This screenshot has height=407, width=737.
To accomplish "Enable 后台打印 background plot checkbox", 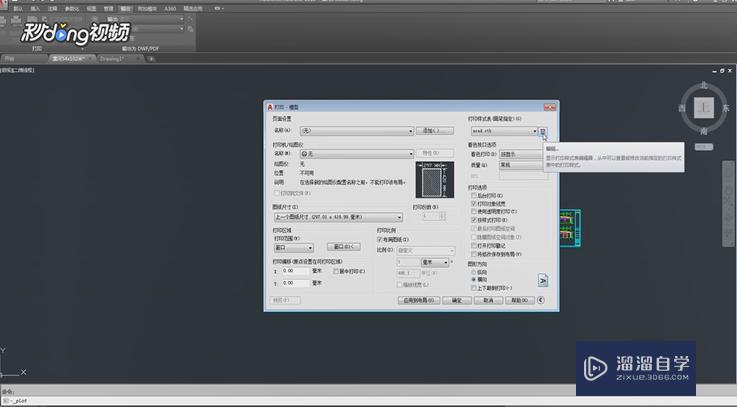I will tap(474, 196).
